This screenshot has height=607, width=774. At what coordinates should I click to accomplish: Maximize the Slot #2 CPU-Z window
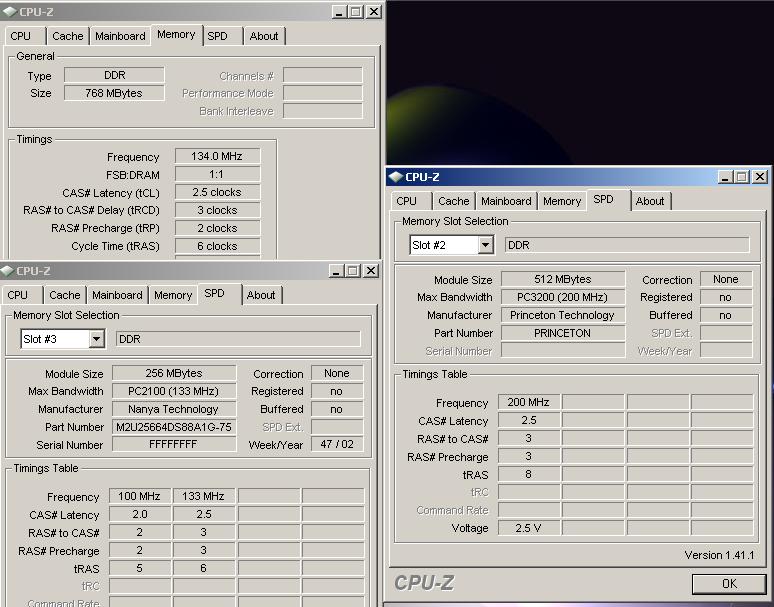[x=742, y=177]
